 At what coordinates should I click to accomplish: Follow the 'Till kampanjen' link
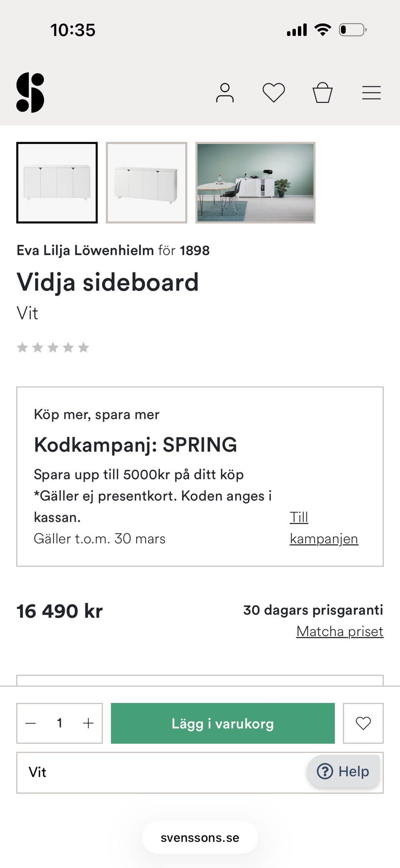(323, 528)
